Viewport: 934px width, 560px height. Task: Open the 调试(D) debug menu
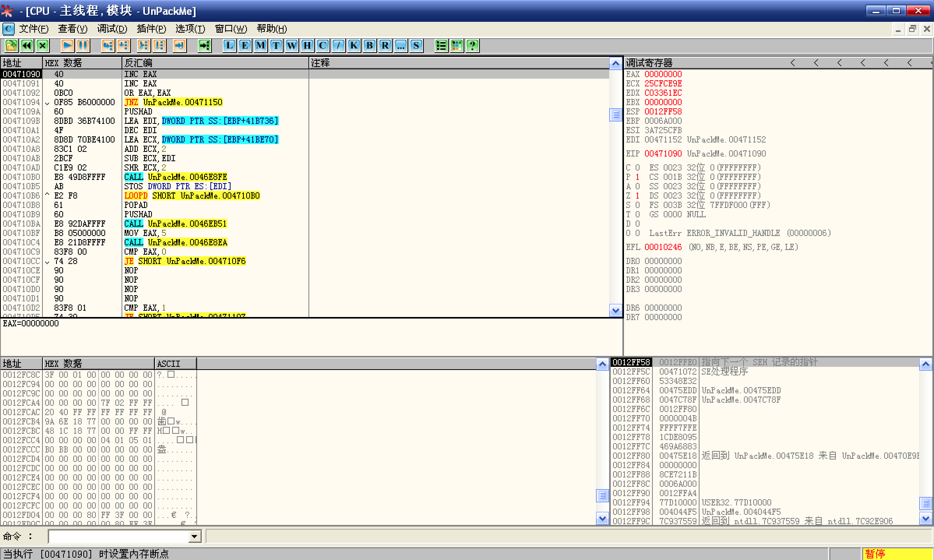[112, 29]
